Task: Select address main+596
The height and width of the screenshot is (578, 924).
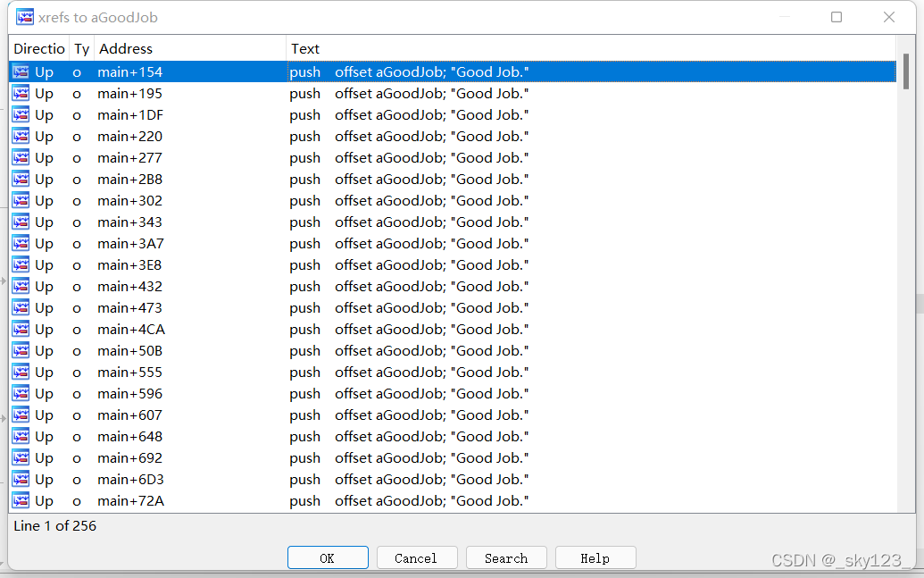Action: tap(129, 393)
